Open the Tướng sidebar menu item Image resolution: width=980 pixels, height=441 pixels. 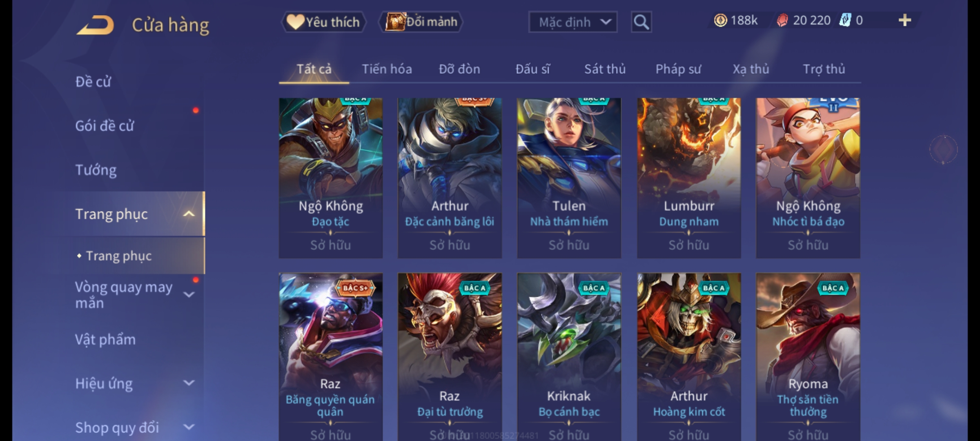[96, 170]
